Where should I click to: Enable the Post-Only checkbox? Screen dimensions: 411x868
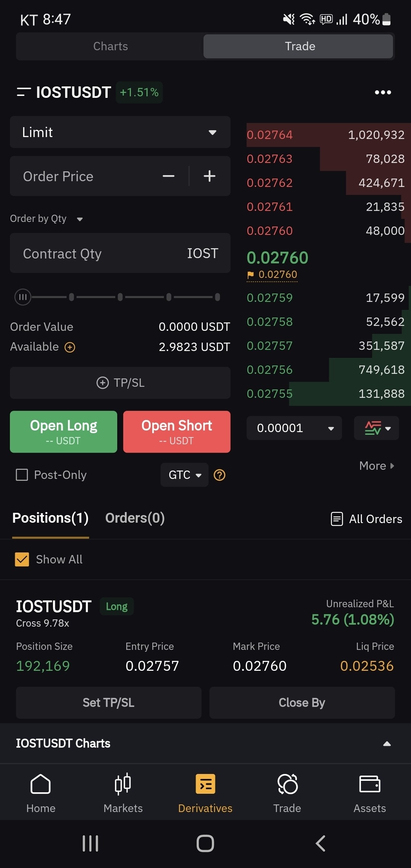point(22,475)
